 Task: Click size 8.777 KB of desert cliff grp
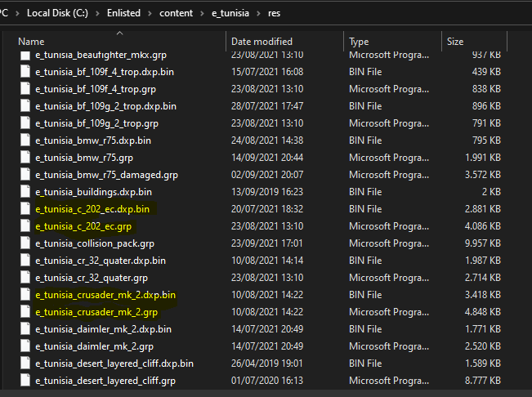482,381
